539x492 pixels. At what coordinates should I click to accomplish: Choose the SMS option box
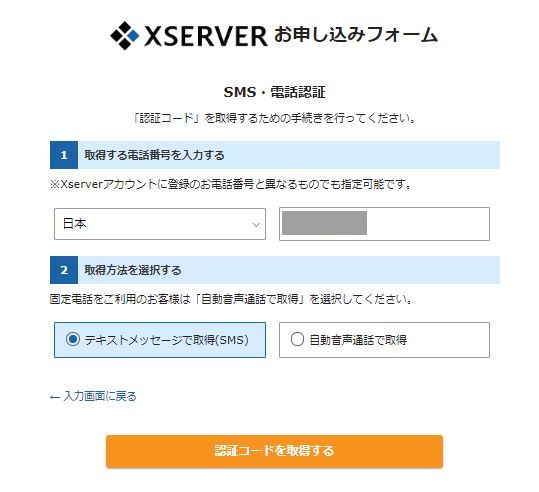pyautogui.click(x=160, y=340)
